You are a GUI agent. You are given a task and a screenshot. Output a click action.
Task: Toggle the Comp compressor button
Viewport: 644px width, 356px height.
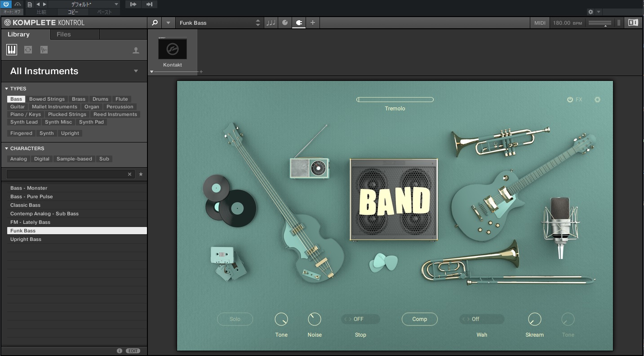pos(419,319)
